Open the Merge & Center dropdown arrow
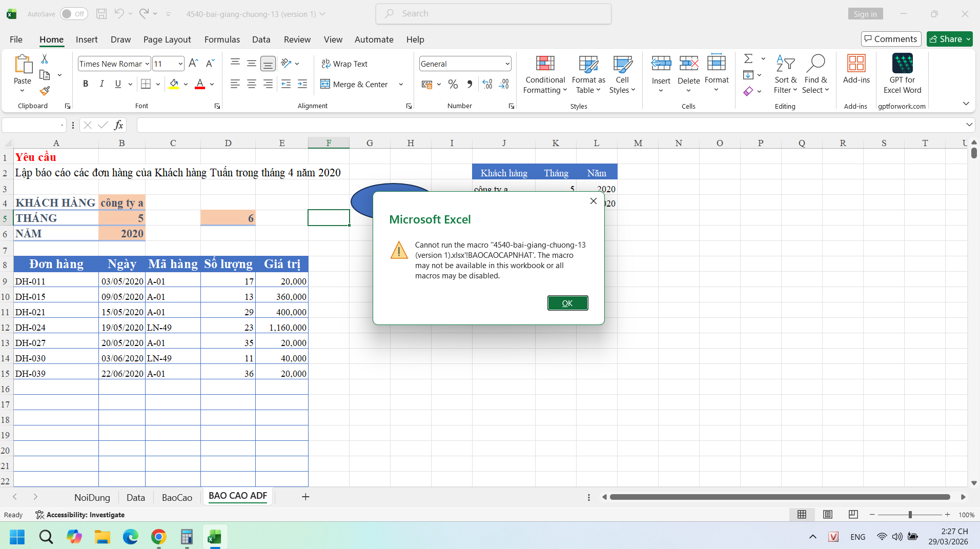The width and height of the screenshot is (980, 549). pyautogui.click(x=401, y=85)
